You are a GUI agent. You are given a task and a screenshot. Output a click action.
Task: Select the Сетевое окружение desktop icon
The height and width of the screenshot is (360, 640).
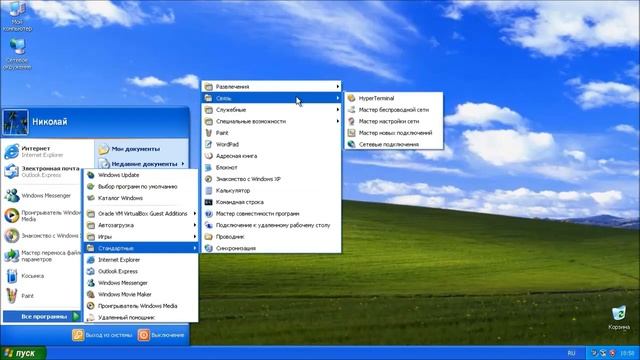pyautogui.click(x=17, y=53)
